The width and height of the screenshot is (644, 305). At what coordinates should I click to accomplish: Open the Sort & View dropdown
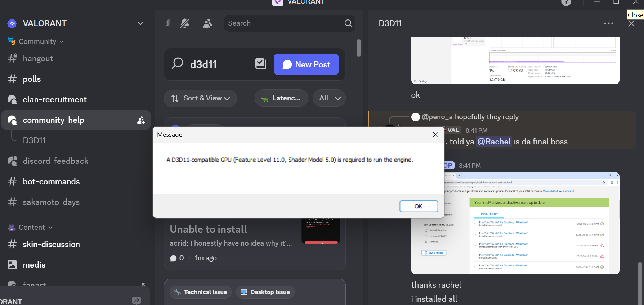coord(200,98)
